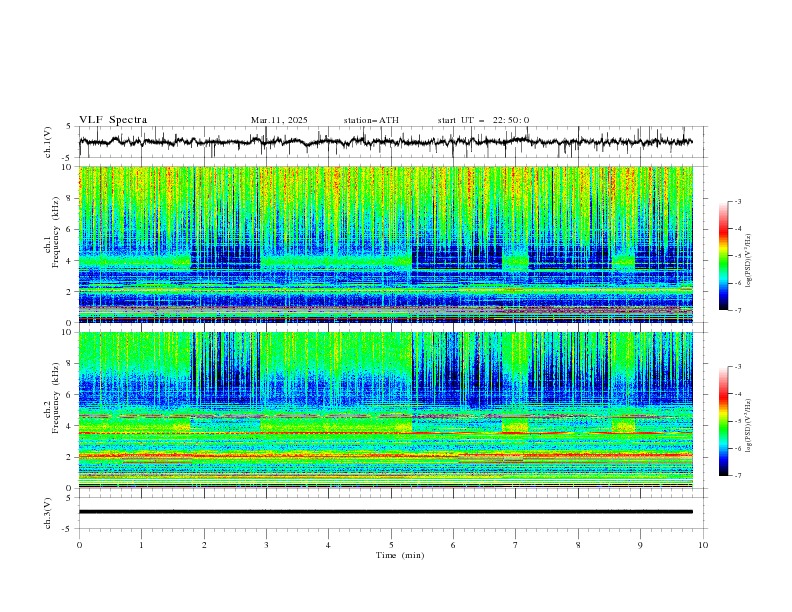Click the ch.1(V) waveform axis label
Image resolution: width=792 pixels, height=612 pixels.
pyautogui.click(x=48, y=142)
